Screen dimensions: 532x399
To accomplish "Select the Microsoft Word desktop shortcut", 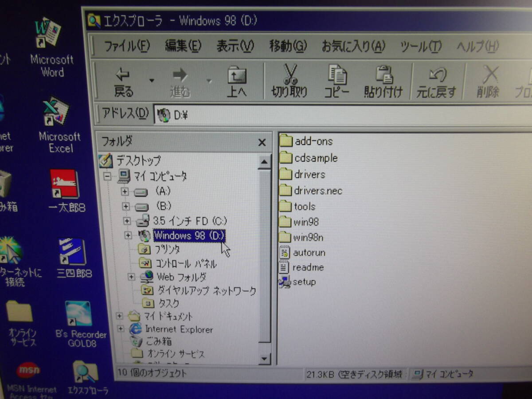I will (51, 47).
